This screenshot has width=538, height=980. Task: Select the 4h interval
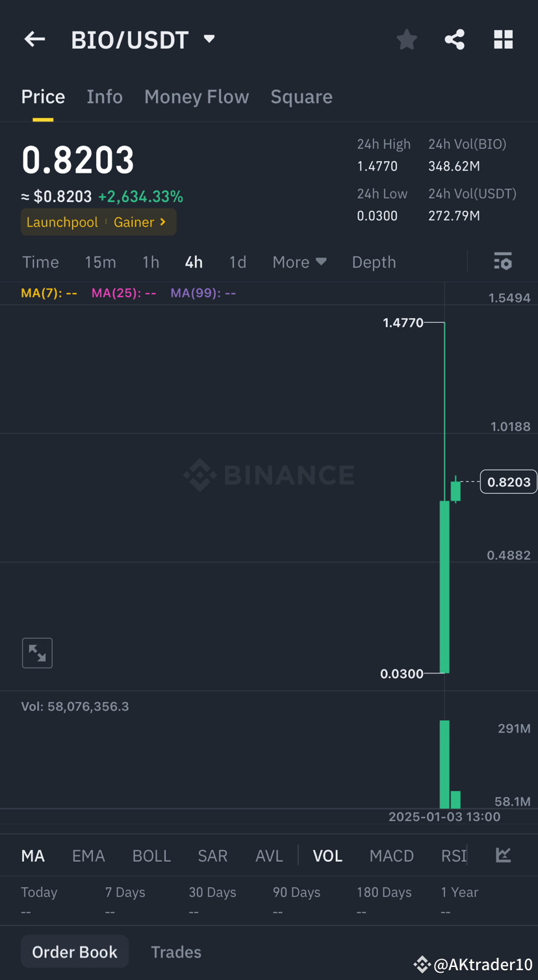pos(194,262)
